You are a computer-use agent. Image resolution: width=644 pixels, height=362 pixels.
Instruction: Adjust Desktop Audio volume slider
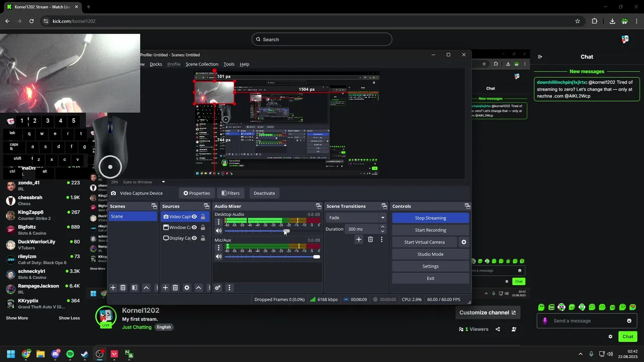coord(272,231)
